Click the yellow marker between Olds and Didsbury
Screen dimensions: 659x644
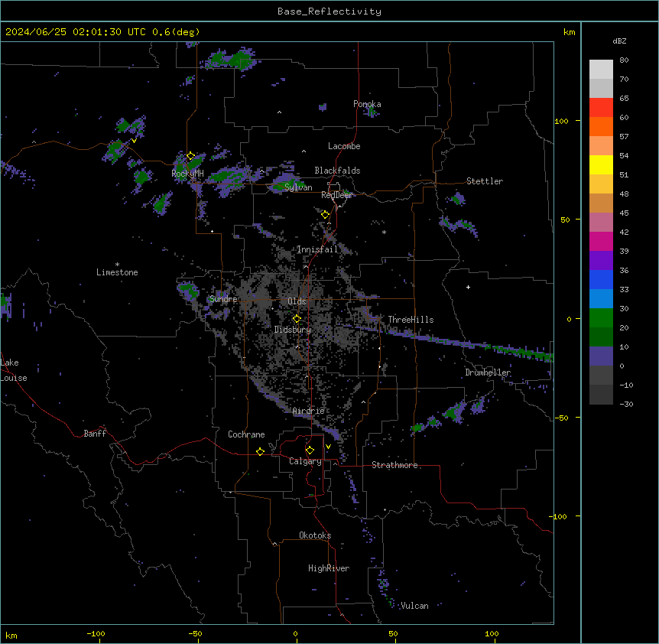click(x=297, y=319)
